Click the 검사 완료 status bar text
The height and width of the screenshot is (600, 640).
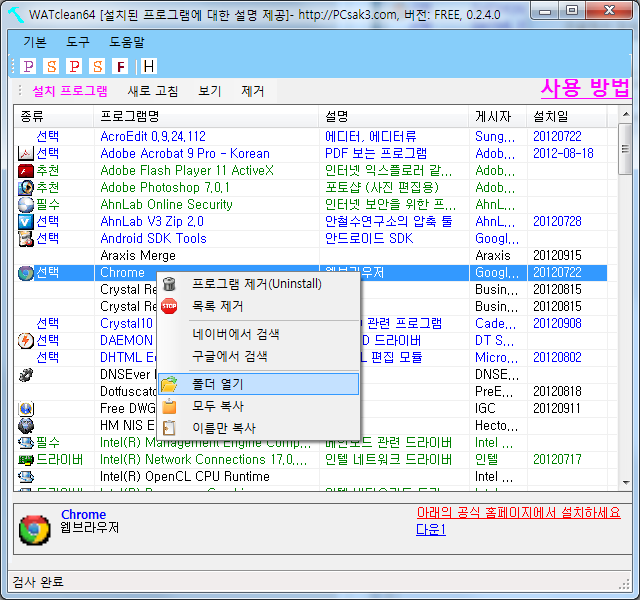pyautogui.click(x=38, y=582)
